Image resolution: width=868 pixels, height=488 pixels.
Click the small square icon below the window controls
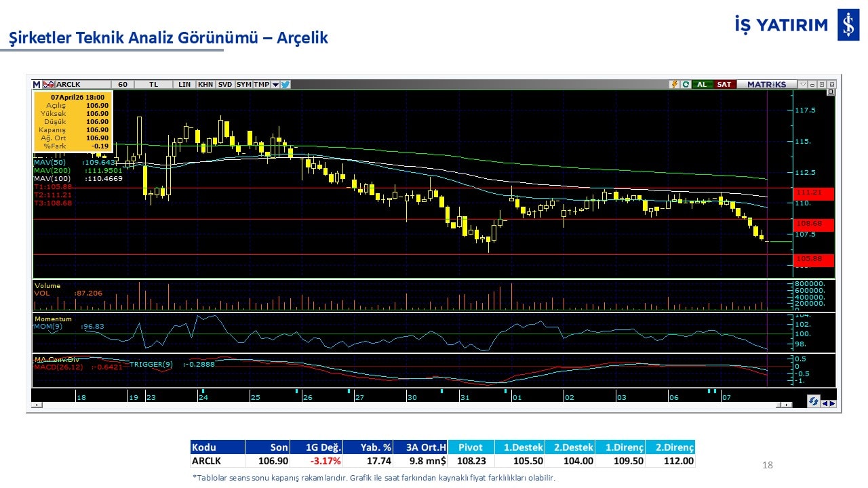[831, 92]
